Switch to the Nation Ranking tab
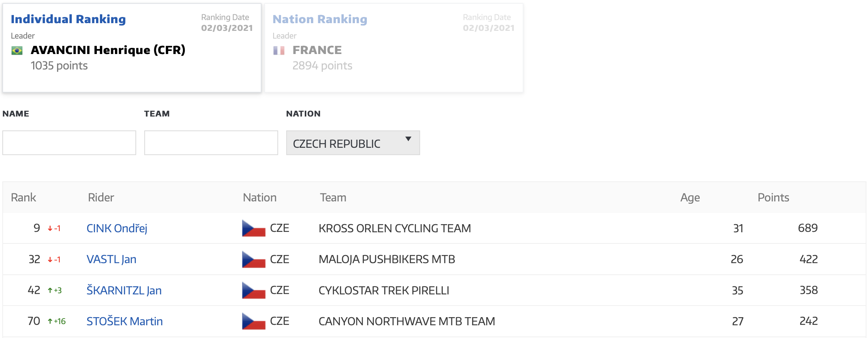Image resolution: width=868 pixels, height=338 pixels. click(x=320, y=19)
